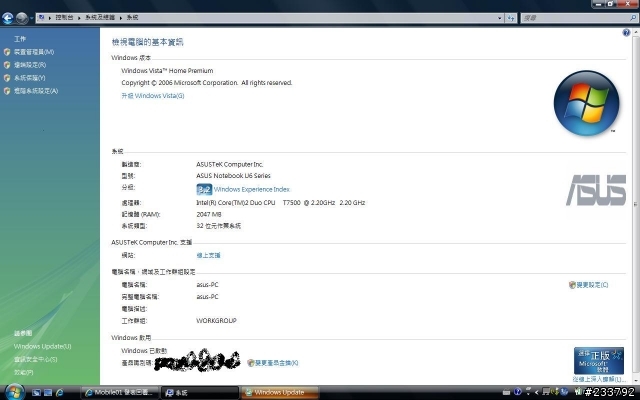Click the round blue tray icon
Screen dimensions: 640x400
tap(563, 392)
